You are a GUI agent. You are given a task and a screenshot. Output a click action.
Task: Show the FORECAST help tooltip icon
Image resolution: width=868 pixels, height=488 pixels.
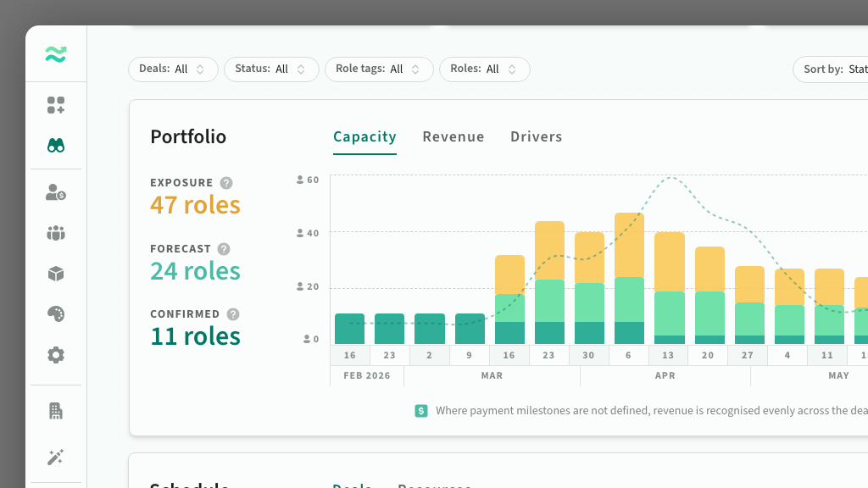tap(224, 249)
